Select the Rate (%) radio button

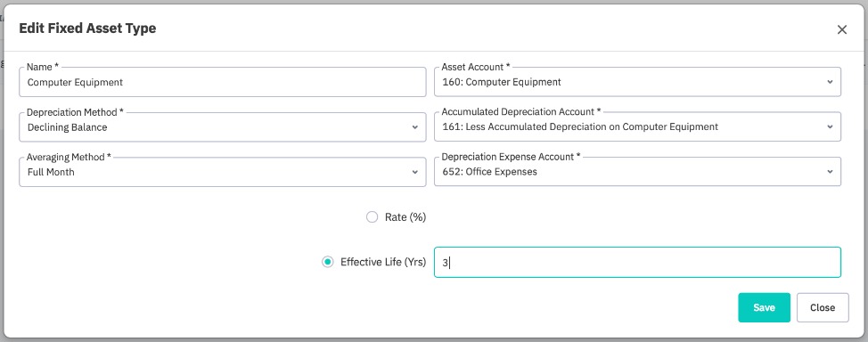[x=372, y=217]
